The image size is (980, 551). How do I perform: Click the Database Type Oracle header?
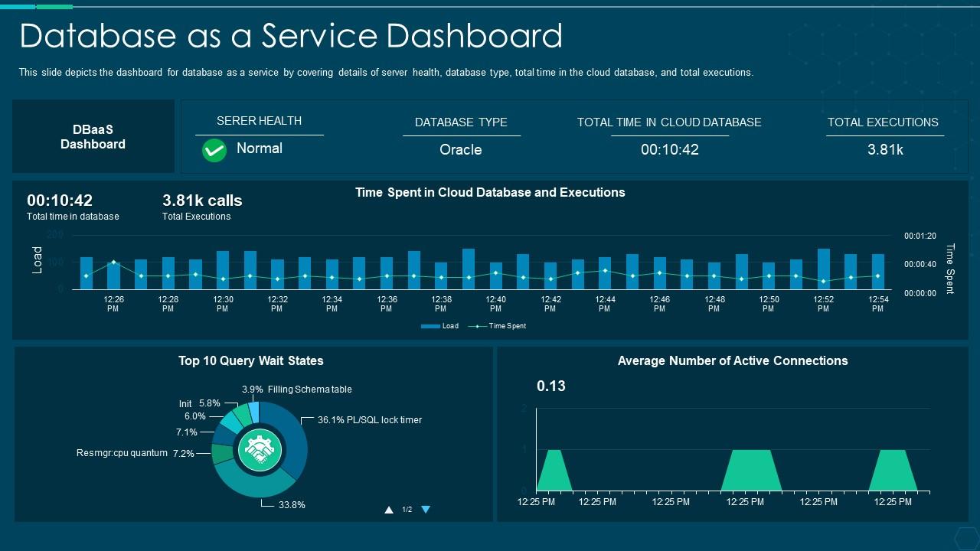461,122
